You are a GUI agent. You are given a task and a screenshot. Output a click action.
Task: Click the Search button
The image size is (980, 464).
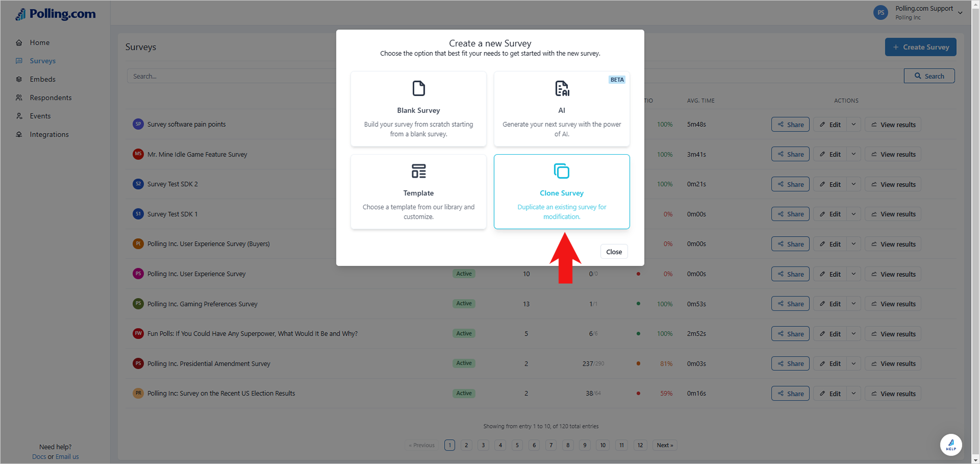point(929,76)
